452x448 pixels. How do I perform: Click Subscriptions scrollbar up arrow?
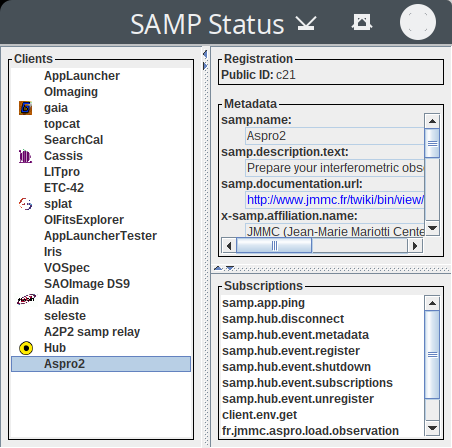pyautogui.click(x=432, y=303)
